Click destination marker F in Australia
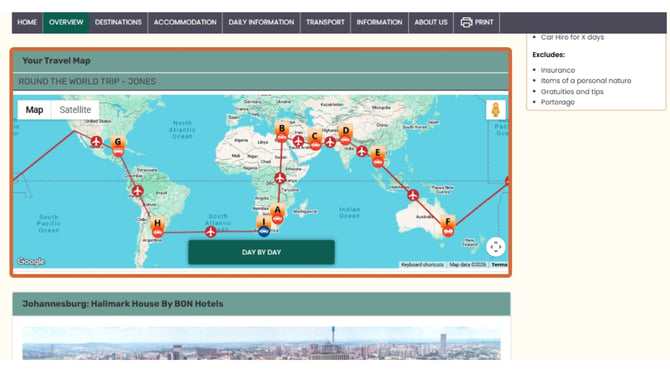670x372 pixels. coord(448,221)
